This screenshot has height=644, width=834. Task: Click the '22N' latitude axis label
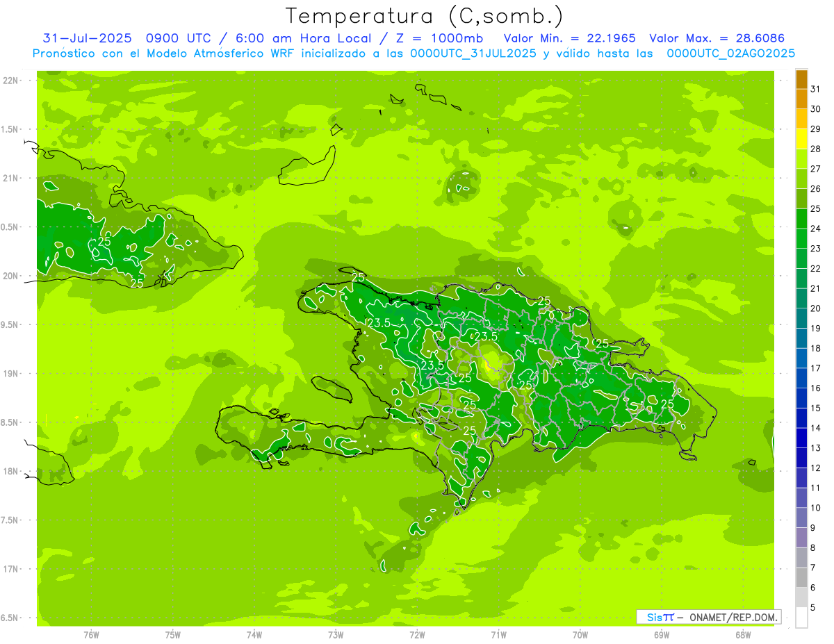(10, 81)
